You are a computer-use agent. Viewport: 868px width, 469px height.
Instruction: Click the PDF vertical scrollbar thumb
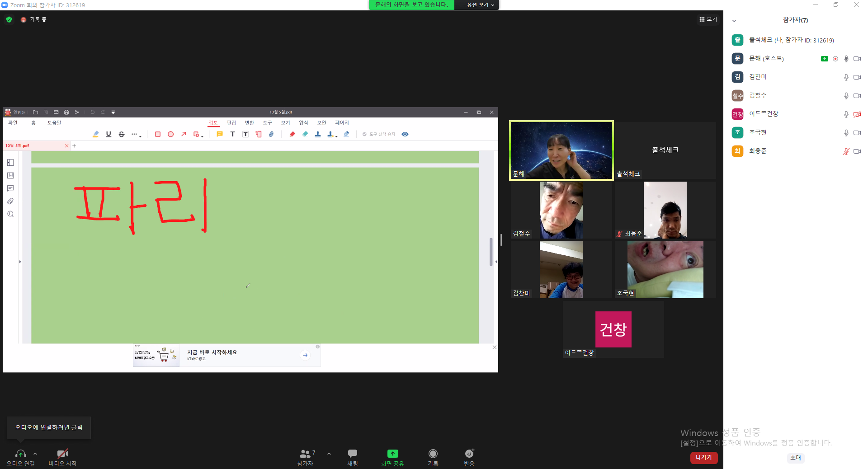tap(491, 252)
